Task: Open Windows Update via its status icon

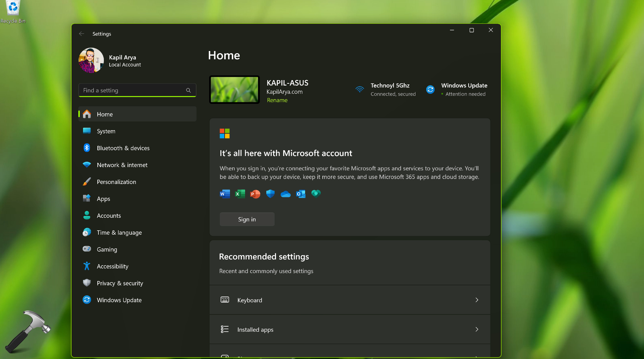Action: (x=430, y=89)
